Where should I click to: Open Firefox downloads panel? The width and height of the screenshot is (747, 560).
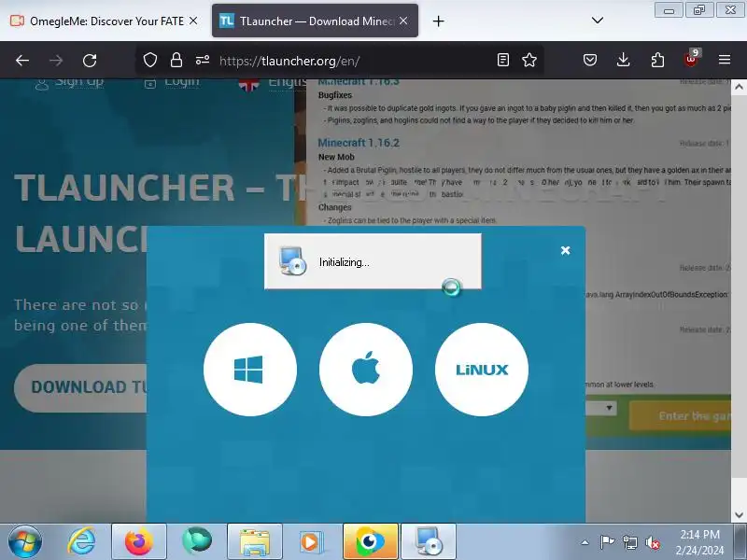click(623, 60)
